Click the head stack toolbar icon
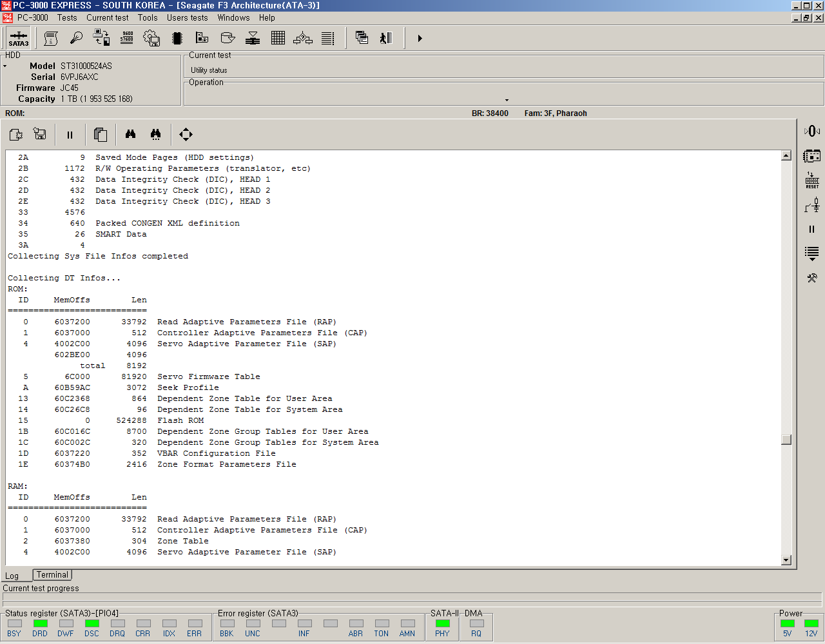The height and width of the screenshot is (644, 825). tap(253, 39)
